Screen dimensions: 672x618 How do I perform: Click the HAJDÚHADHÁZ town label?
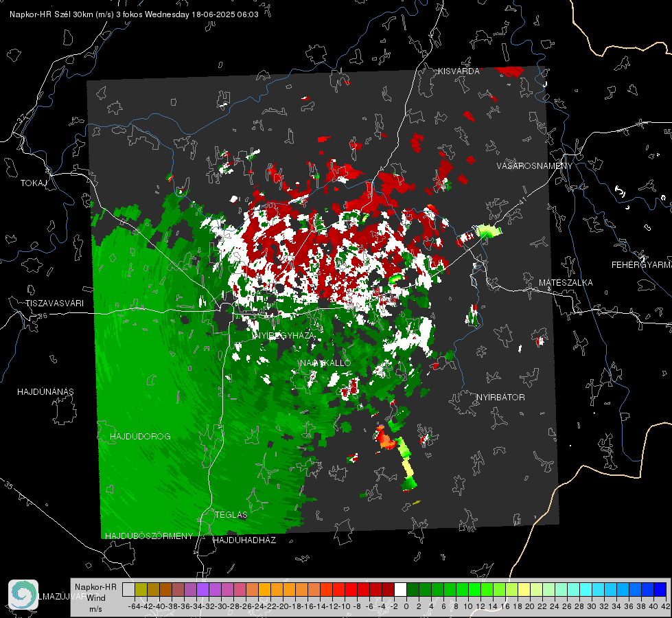244,540
